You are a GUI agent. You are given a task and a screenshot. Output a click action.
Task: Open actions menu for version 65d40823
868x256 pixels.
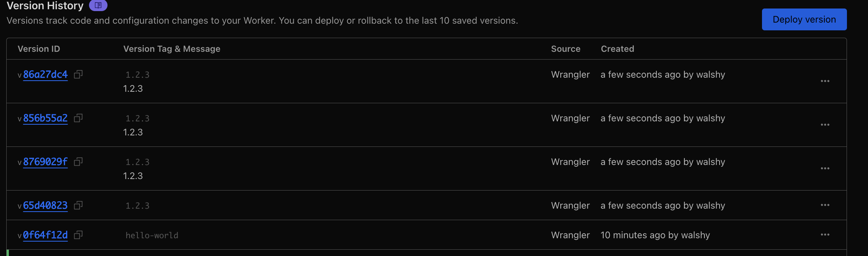825,205
